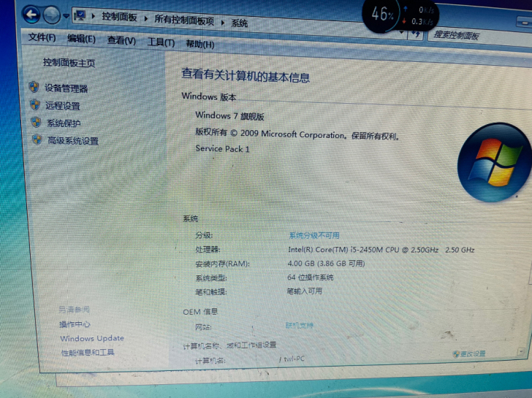Click the 查看有关计算机的基本信息 heading
This screenshot has width=532, height=398.
point(246,75)
